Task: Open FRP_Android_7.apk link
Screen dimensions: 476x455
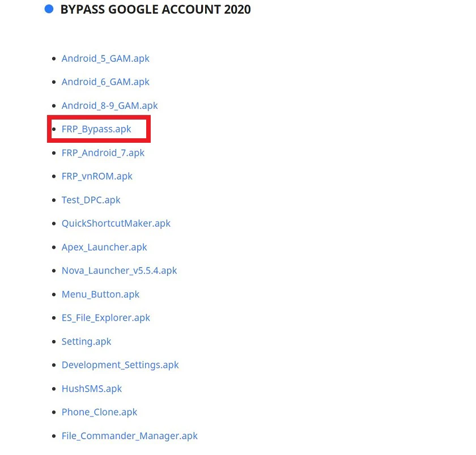Action: (103, 152)
